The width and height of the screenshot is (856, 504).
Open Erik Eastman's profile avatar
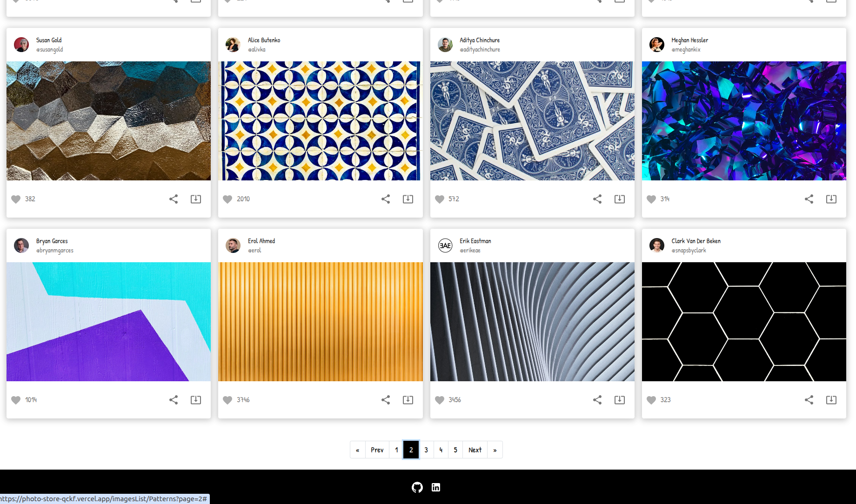click(x=445, y=245)
